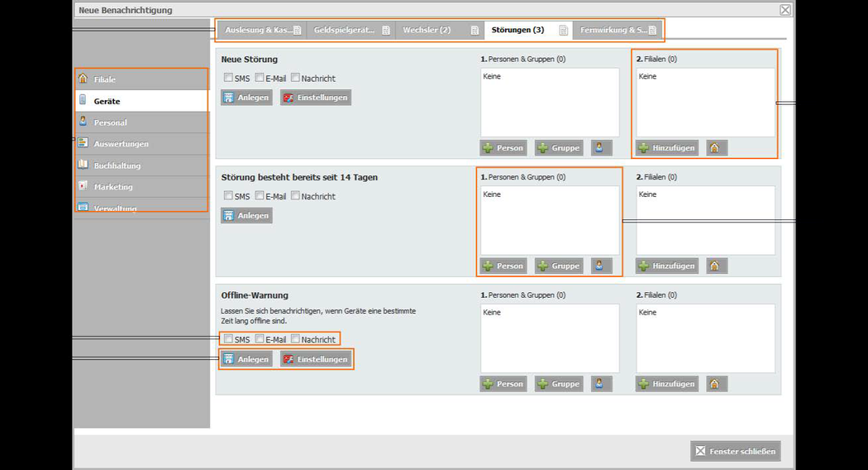Open Buchhaltung in the sidebar
The width and height of the screenshot is (868, 470).
(x=141, y=165)
